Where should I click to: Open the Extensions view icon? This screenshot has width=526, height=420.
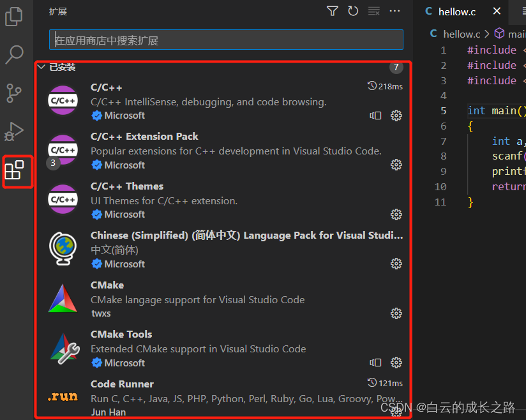15,170
